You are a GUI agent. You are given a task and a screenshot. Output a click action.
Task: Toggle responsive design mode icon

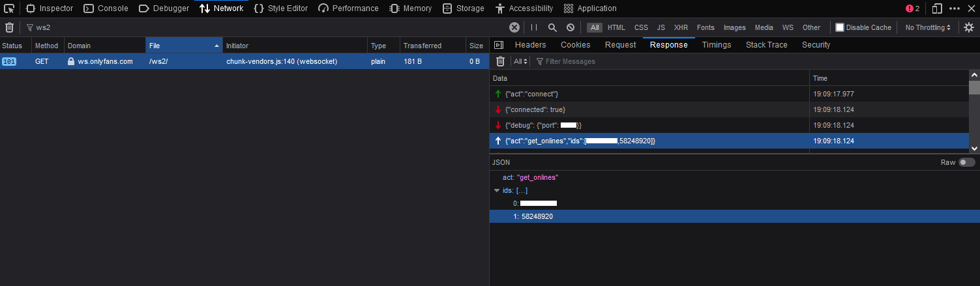[x=937, y=8]
